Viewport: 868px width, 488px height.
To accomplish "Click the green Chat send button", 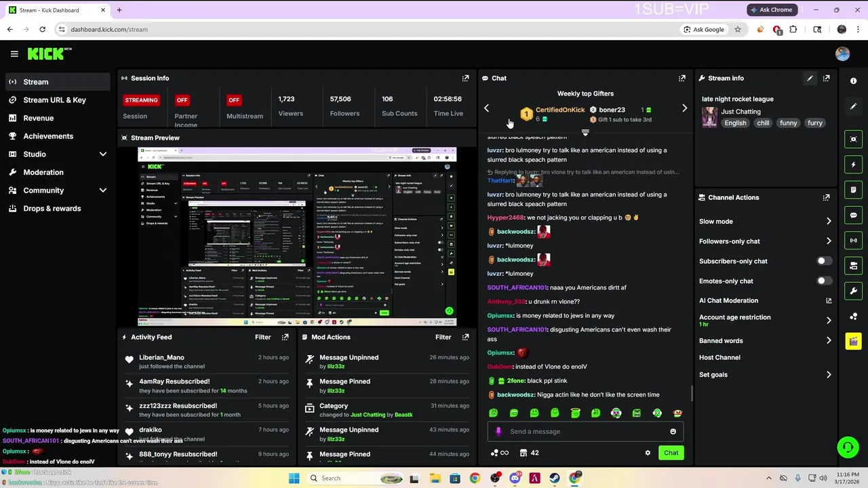I will pyautogui.click(x=671, y=453).
